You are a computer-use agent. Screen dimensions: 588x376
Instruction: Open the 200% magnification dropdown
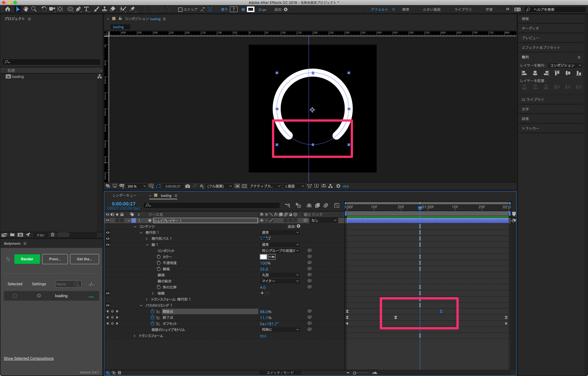pos(136,186)
